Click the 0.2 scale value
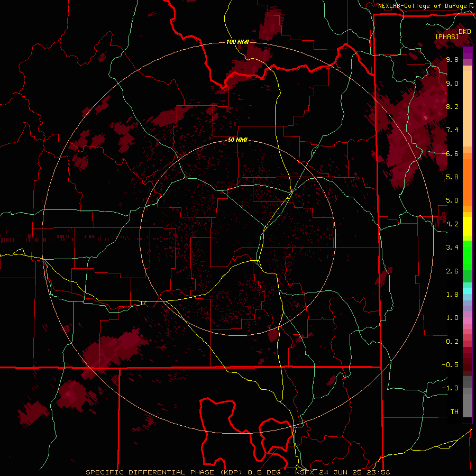 click(452, 341)
